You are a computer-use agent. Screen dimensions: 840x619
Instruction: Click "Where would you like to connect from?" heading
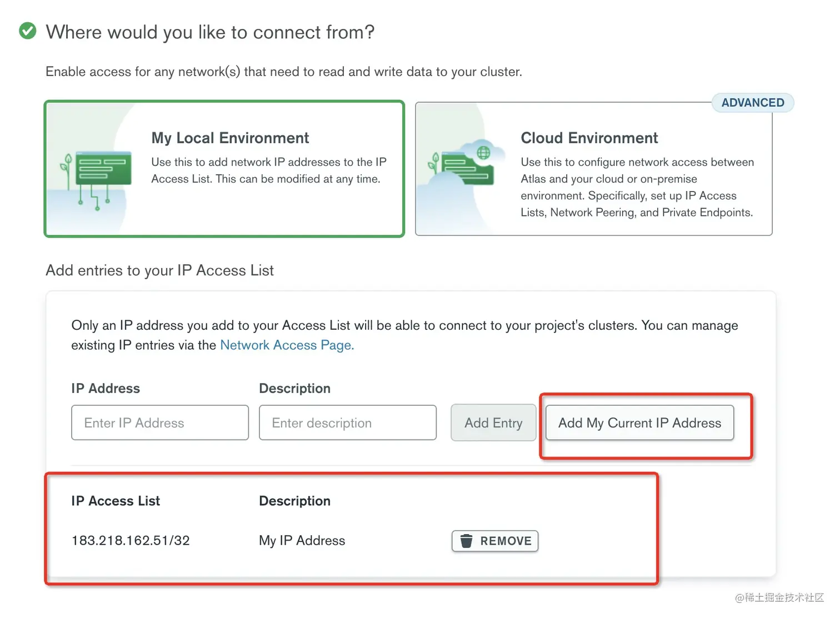pos(210,32)
